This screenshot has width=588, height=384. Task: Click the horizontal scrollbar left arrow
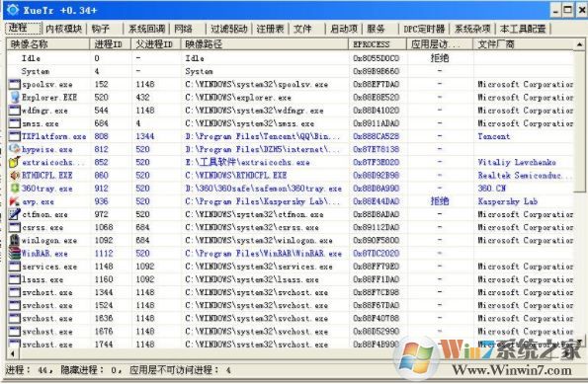tap(13, 353)
